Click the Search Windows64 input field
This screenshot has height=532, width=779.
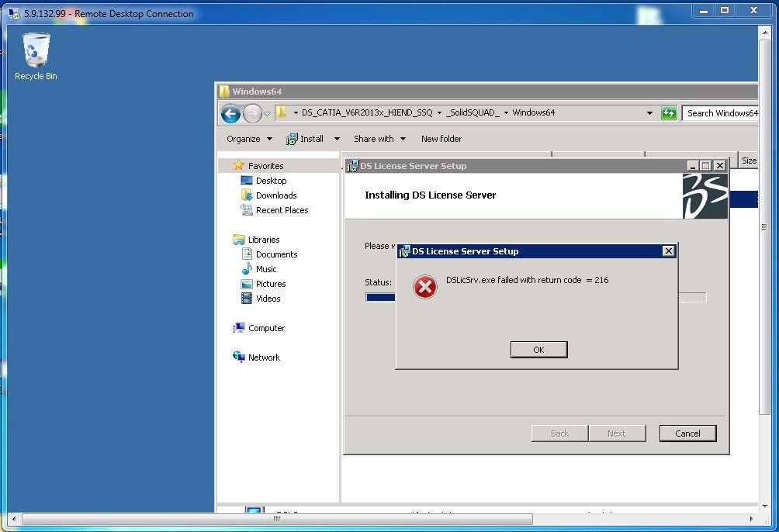click(x=721, y=113)
